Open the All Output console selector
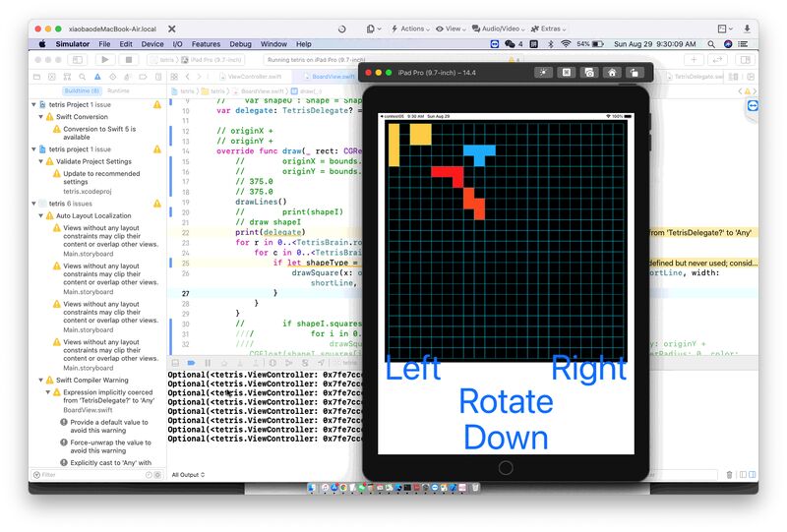 [x=188, y=475]
